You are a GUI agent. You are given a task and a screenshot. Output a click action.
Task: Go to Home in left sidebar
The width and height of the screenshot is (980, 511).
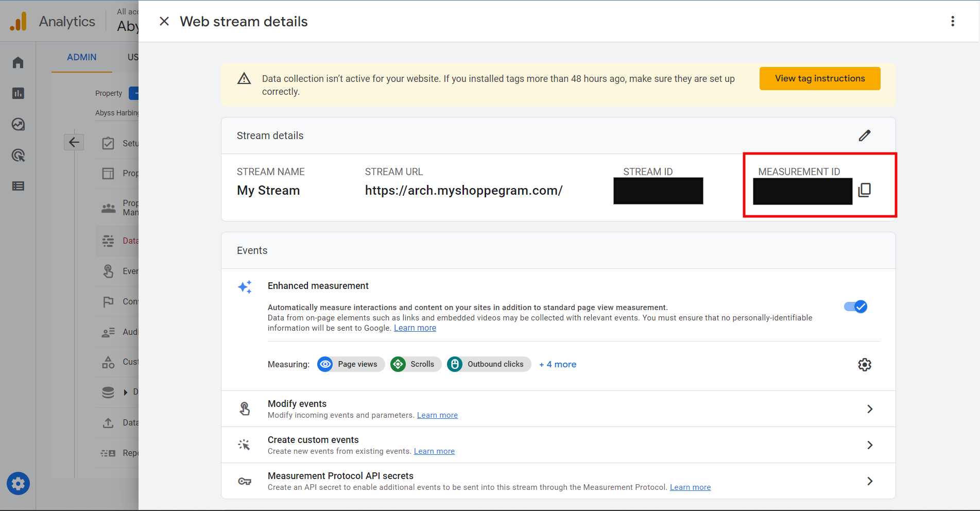18,62
